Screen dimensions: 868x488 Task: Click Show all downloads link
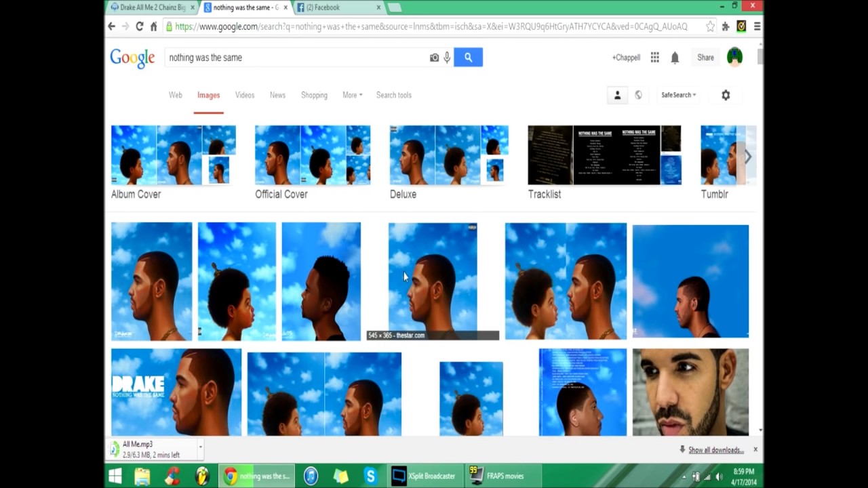pyautogui.click(x=716, y=450)
